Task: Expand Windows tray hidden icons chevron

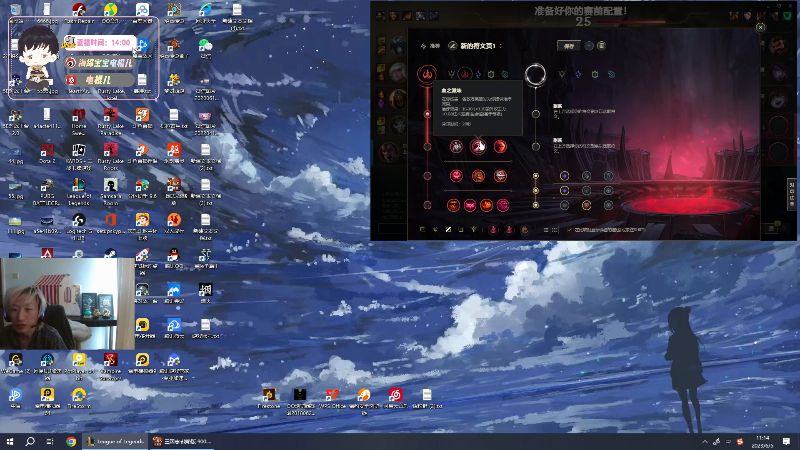Action: 705,442
